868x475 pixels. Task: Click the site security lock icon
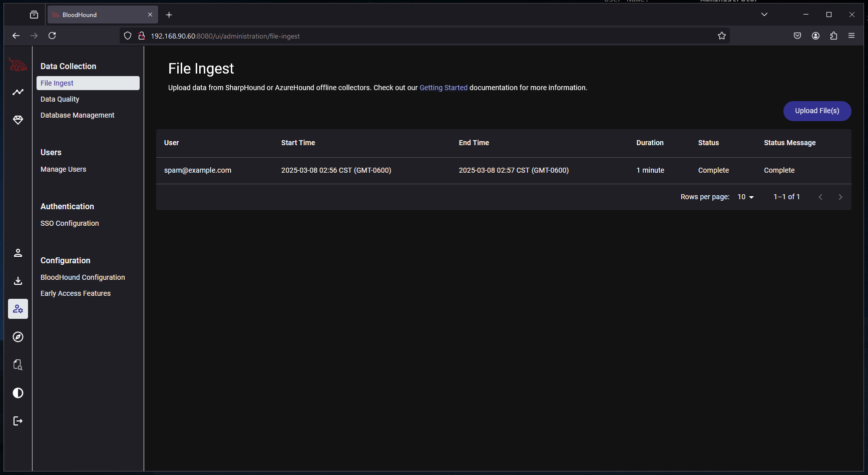(x=142, y=36)
